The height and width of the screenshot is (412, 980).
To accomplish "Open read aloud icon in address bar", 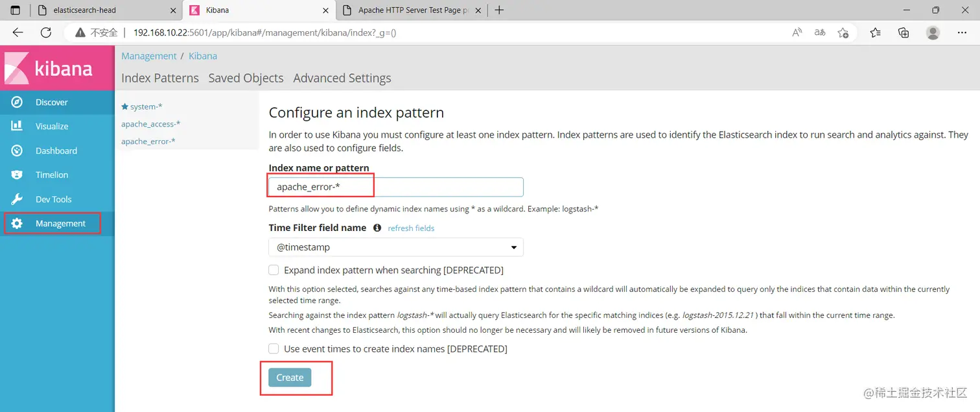I will click(x=797, y=32).
